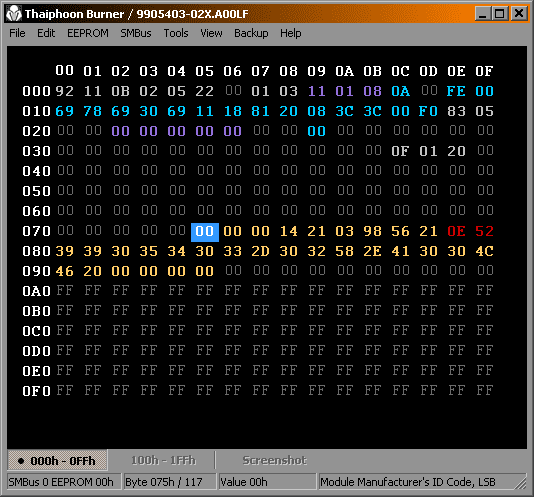
Task: Select byte 46 in row 090
Action: 64,271
